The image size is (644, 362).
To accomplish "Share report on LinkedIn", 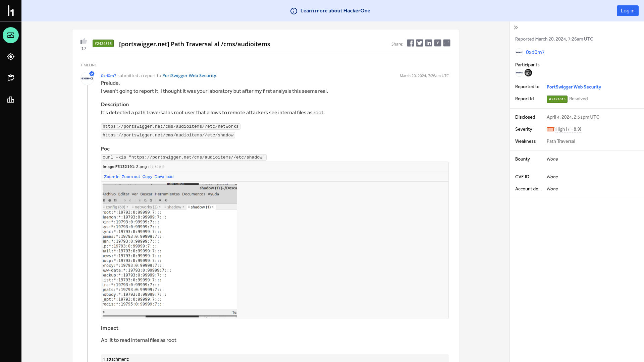I will click(x=429, y=43).
